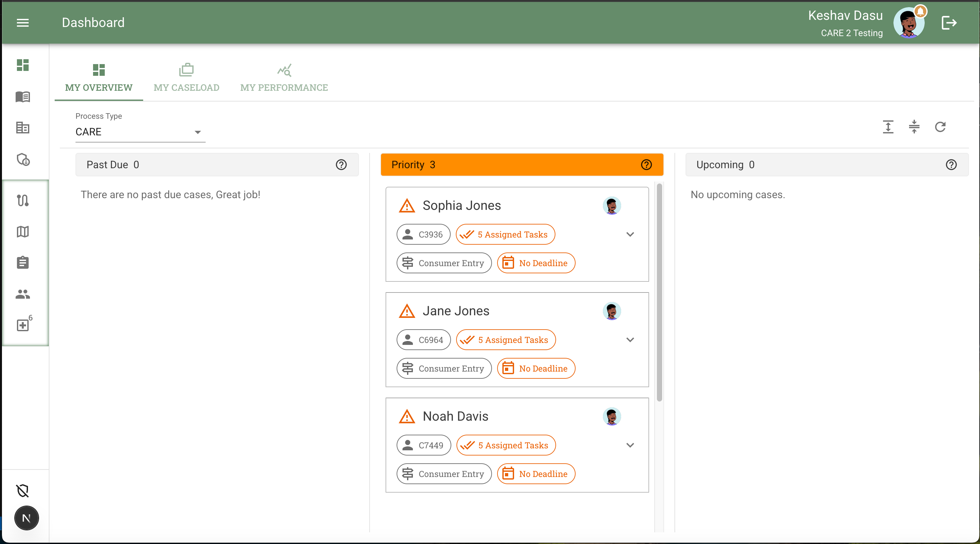The height and width of the screenshot is (544, 980).
Task: Expand Noah Davis case card
Action: tap(630, 445)
